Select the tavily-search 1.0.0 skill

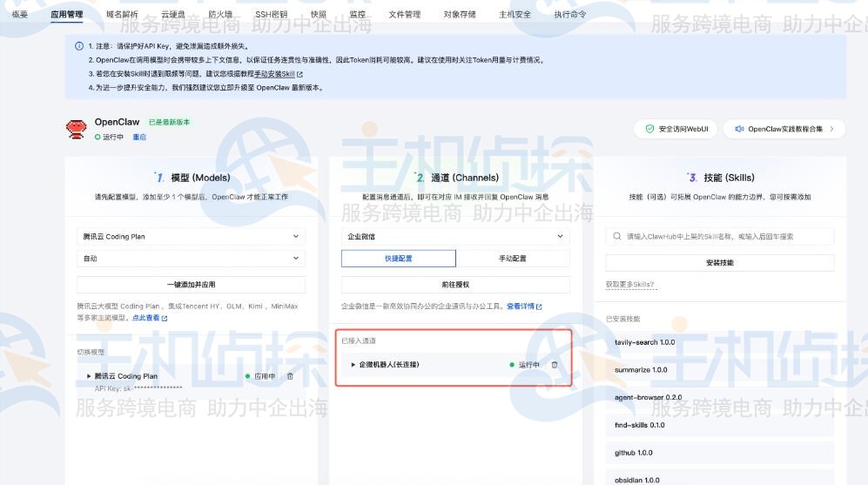pyautogui.click(x=720, y=342)
